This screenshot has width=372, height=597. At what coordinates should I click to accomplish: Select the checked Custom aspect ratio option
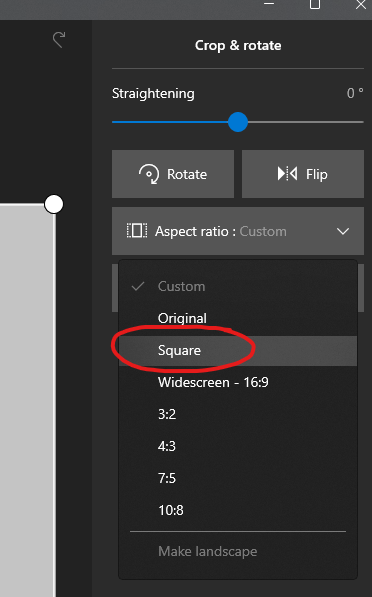(x=238, y=286)
